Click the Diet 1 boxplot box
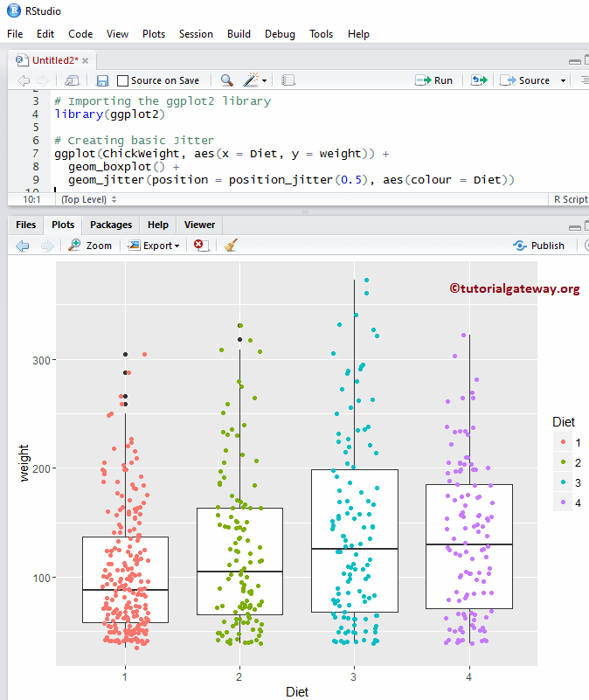 point(126,579)
